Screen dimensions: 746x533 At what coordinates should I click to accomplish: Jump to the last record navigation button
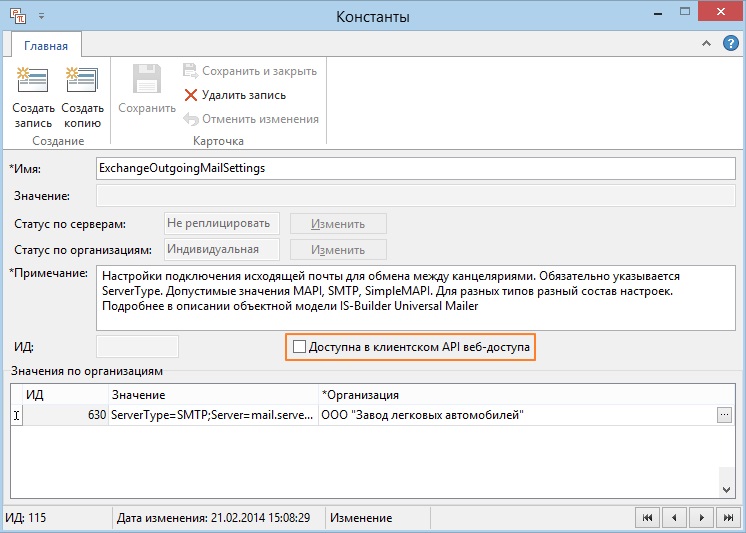[x=728, y=517]
